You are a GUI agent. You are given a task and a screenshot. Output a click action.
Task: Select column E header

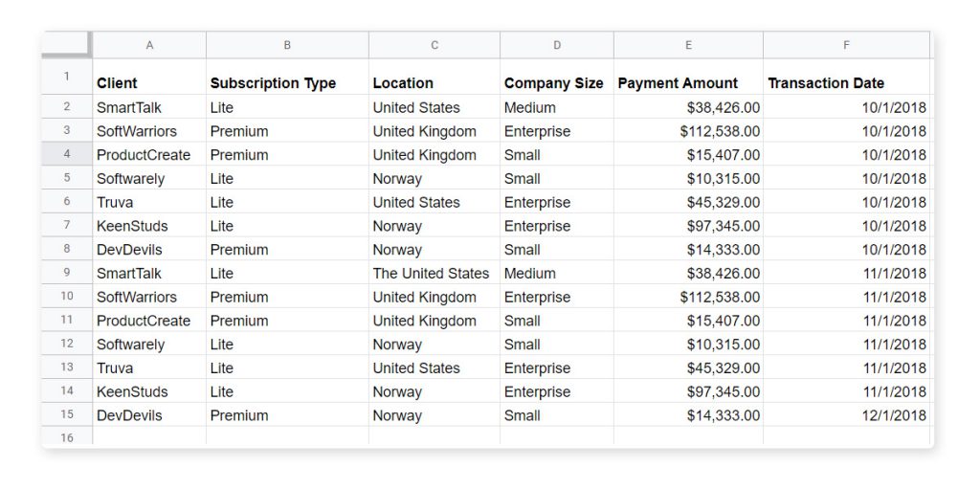point(689,45)
